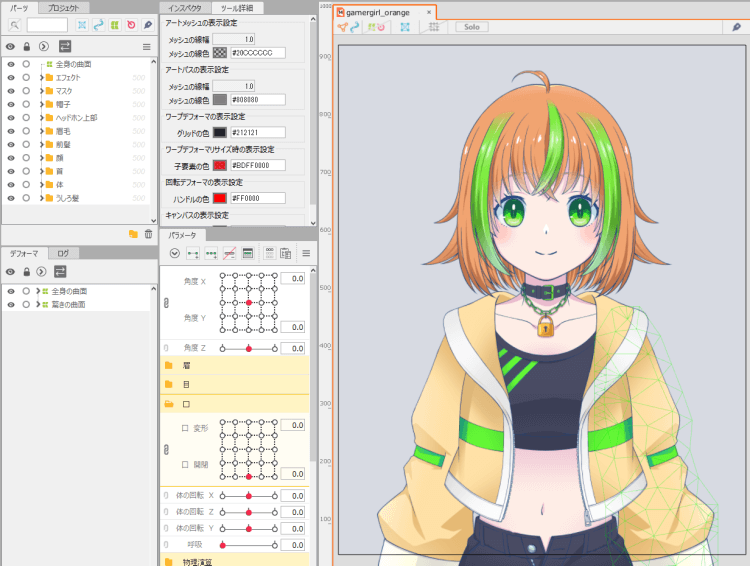Viewport: 750px width, 566px height.
Task: Expand the 目 parameter group
Action: pyautogui.click(x=168, y=384)
